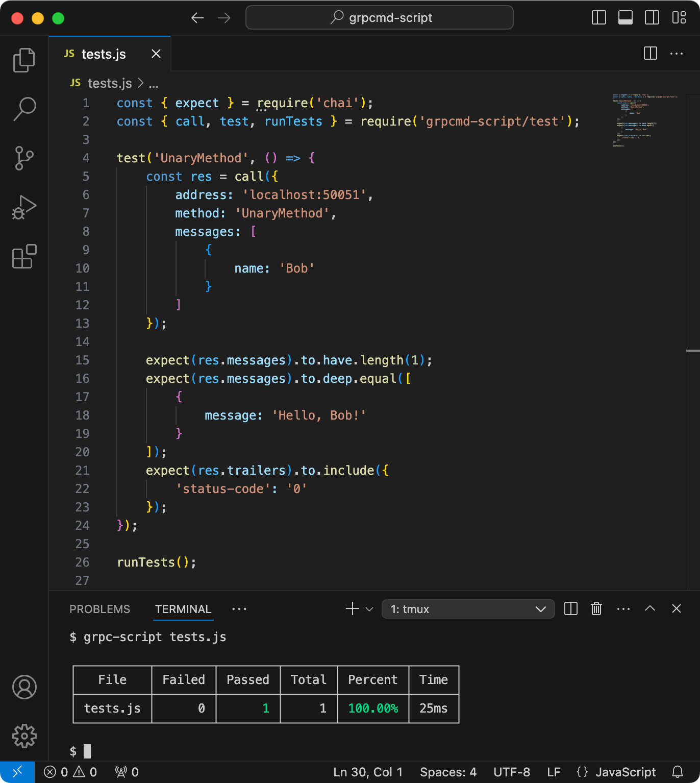Open the Search view icon
Image resolution: width=700 pixels, height=783 pixels.
(24, 109)
